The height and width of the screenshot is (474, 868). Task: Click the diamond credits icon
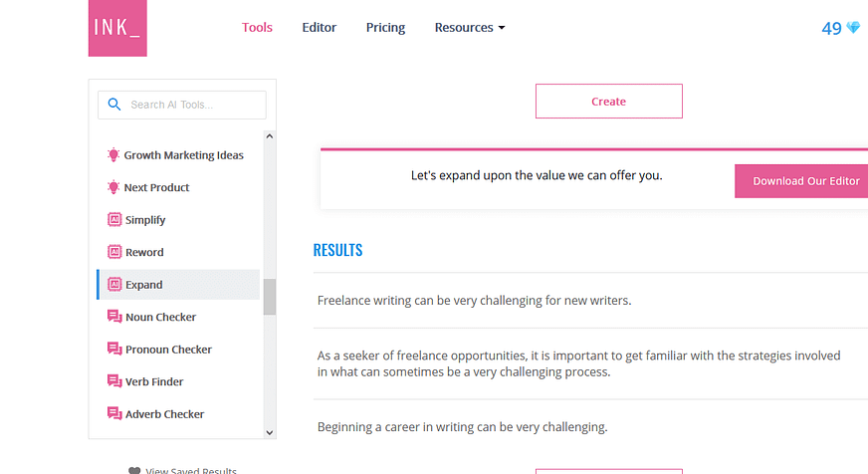point(853,29)
